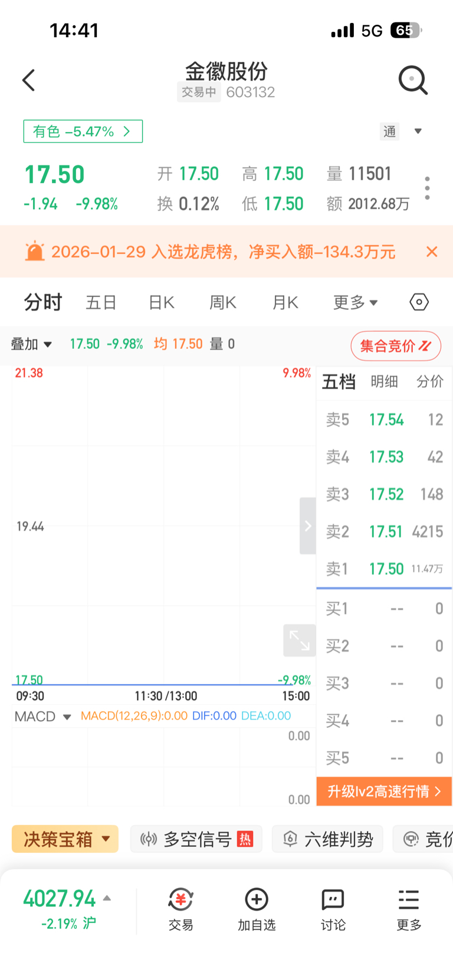453x980 pixels.
Task: Open hexagon chart settings icon
Action: tap(419, 302)
